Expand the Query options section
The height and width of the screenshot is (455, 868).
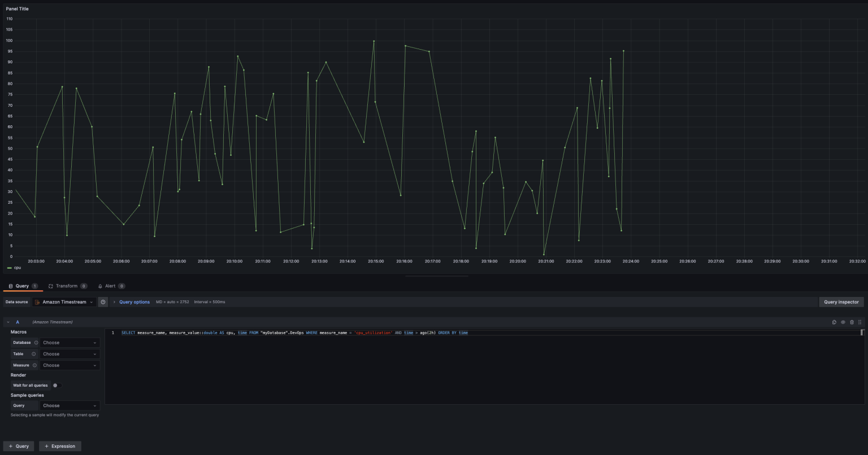click(x=134, y=301)
